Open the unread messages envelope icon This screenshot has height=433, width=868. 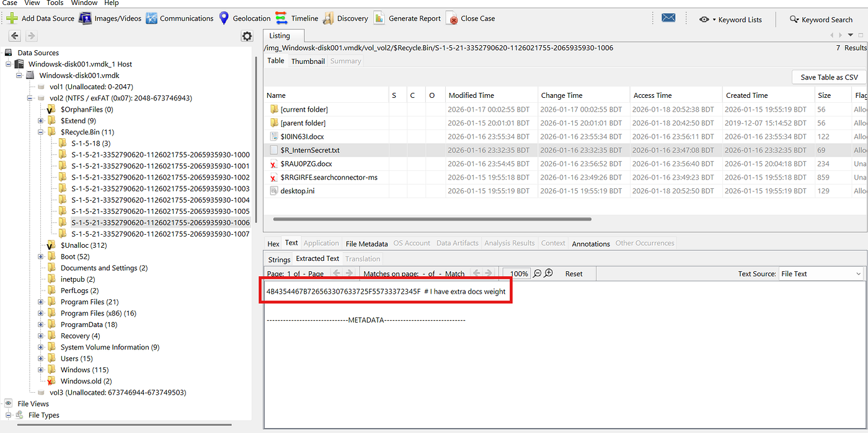(x=668, y=18)
